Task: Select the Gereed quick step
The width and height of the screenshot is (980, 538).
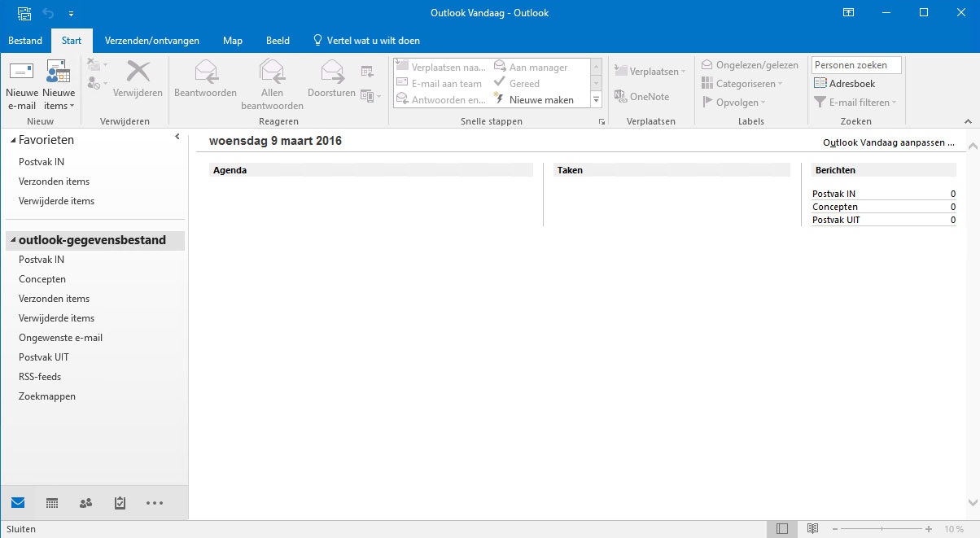Action: pyautogui.click(x=518, y=84)
